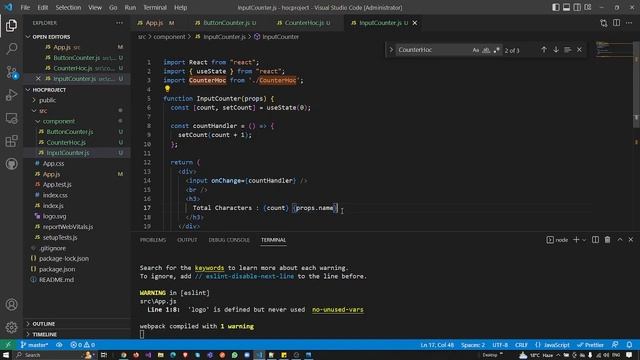Toggle Match Case in find widget
640x360 pixels.
pos(476,50)
